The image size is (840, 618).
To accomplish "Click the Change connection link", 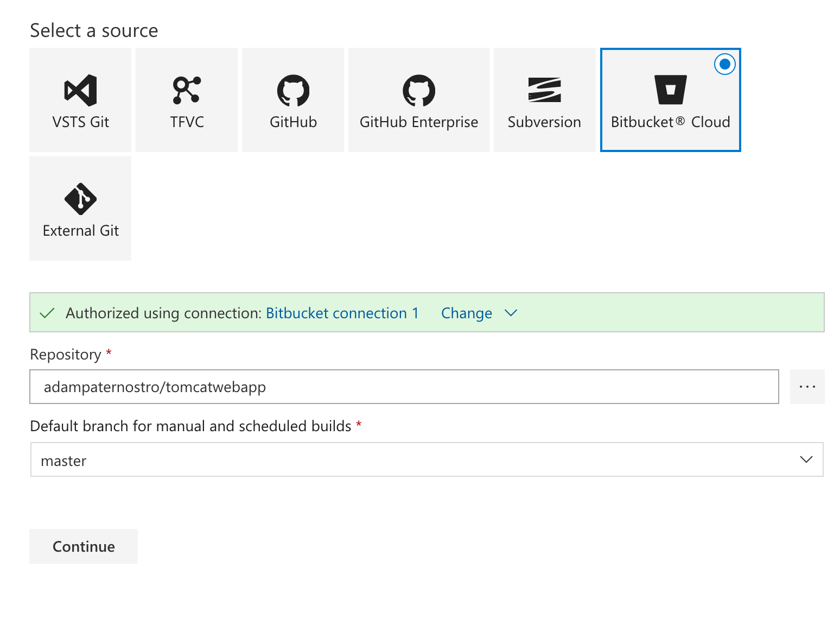I will [x=467, y=313].
